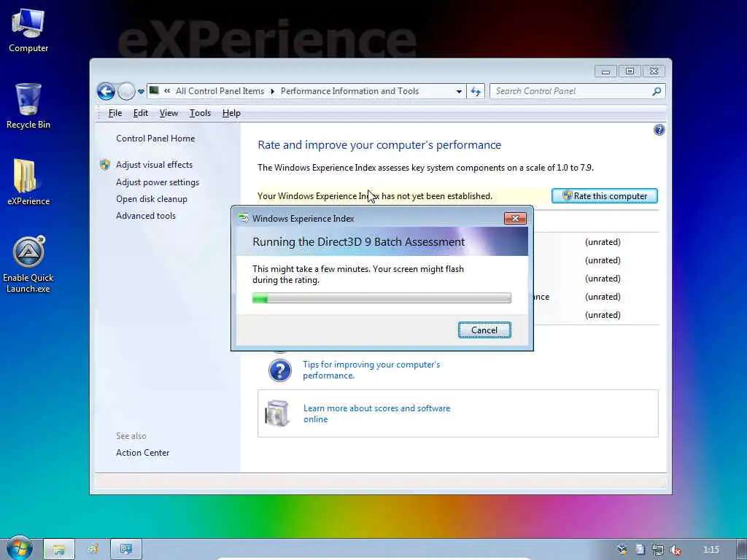
Task: Click the Forward navigation arrow
Action: (126, 91)
